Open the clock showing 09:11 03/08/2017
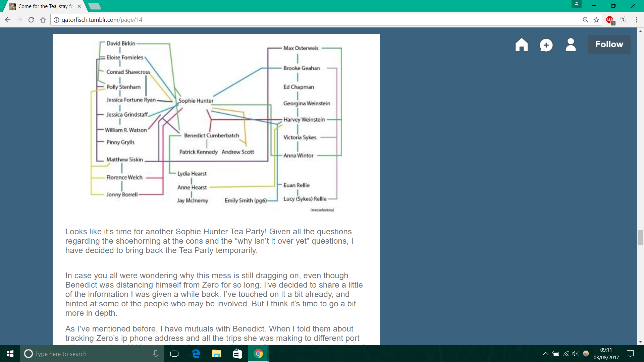The height and width of the screenshot is (362, 644). 606,354
